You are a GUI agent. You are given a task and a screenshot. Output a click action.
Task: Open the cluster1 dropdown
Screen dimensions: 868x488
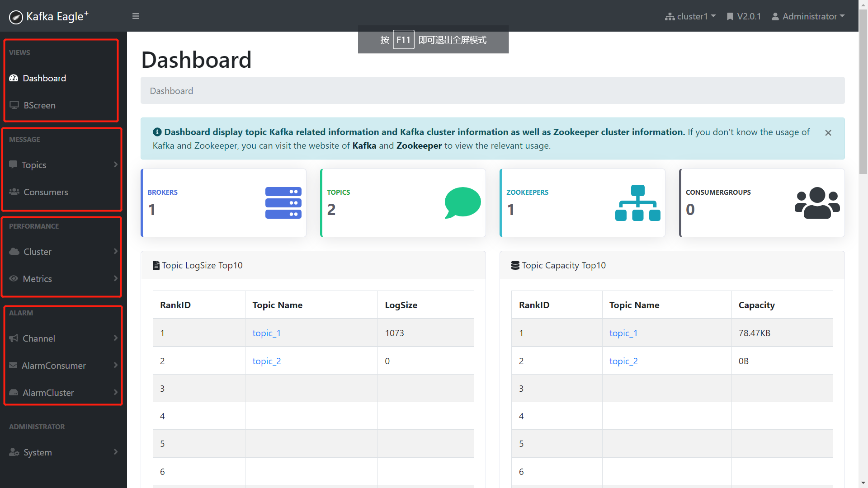coord(691,16)
